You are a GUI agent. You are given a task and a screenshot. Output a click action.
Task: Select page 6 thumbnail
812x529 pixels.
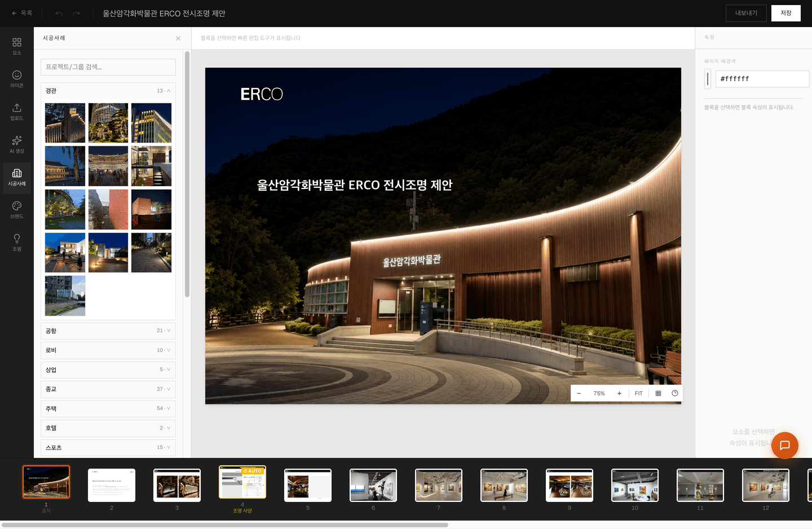click(373, 485)
